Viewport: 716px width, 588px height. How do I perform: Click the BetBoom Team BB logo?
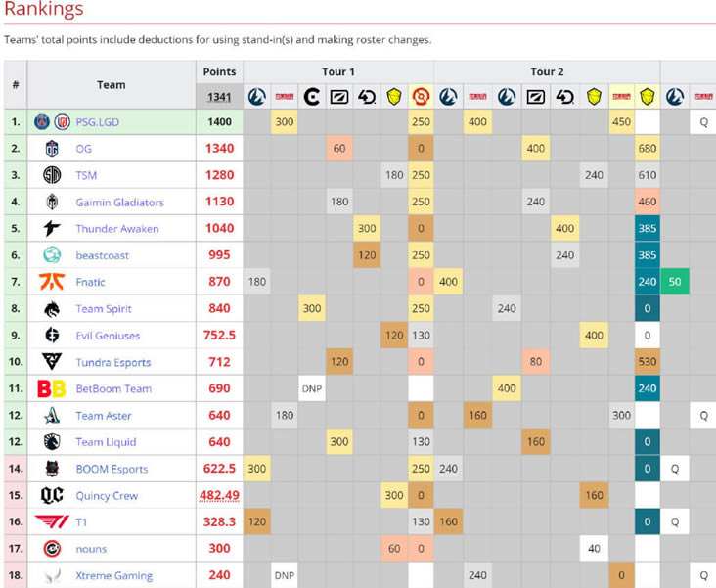[52, 388]
